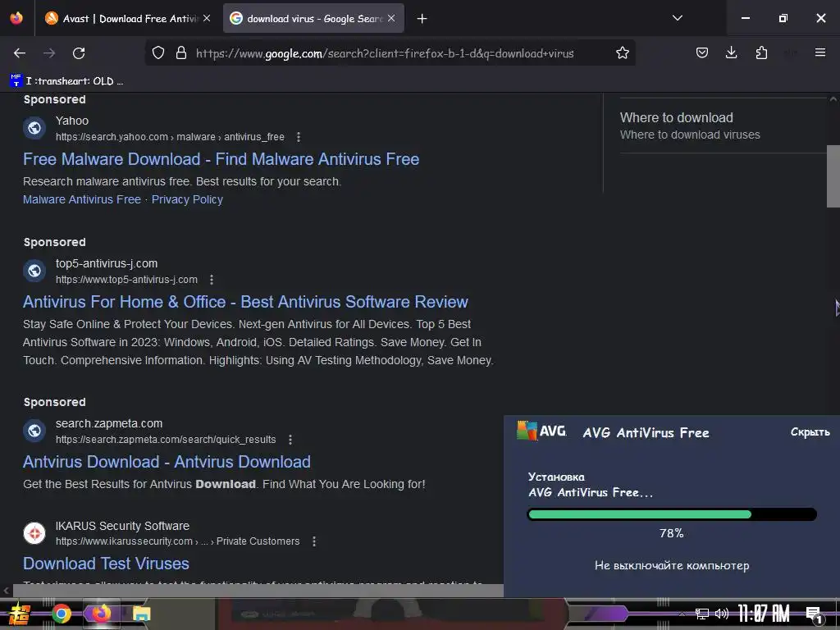Open Antivirus For Home & Office result
Screen dimensions: 840x630
245,302
